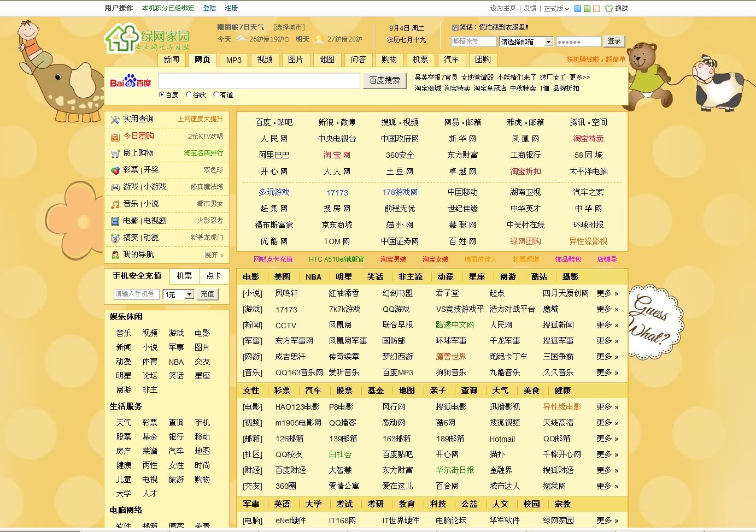Select the 谷歌 search engine radio button

[189, 94]
